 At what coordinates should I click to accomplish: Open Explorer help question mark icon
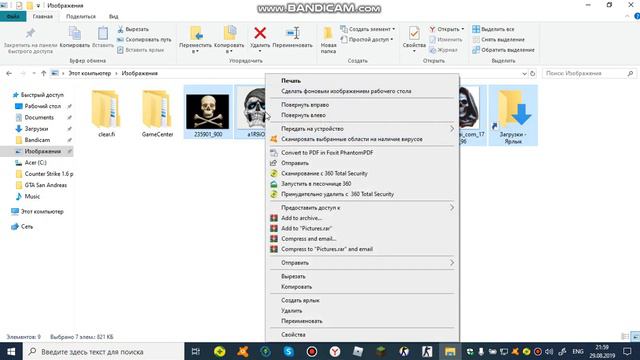point(637,16)
